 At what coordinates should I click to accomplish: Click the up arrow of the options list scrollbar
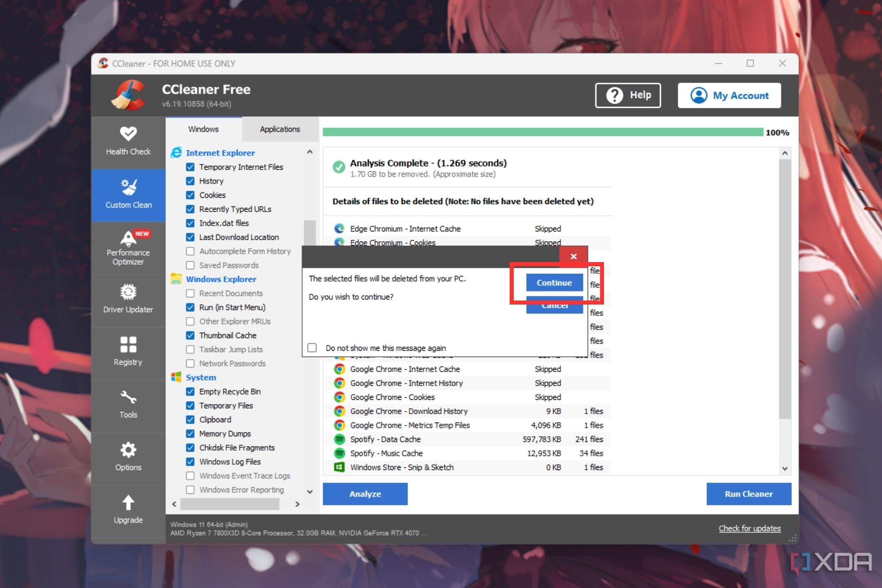(310, 152)
